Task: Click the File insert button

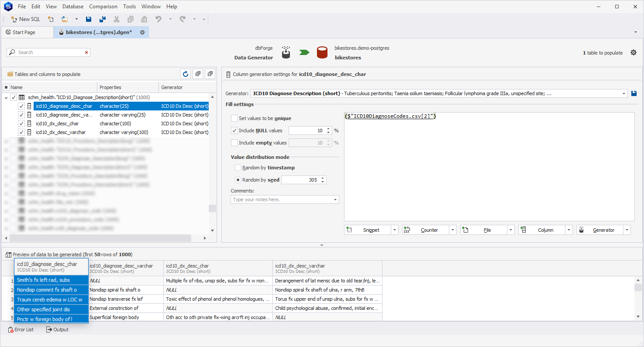Action: point(484,230)
